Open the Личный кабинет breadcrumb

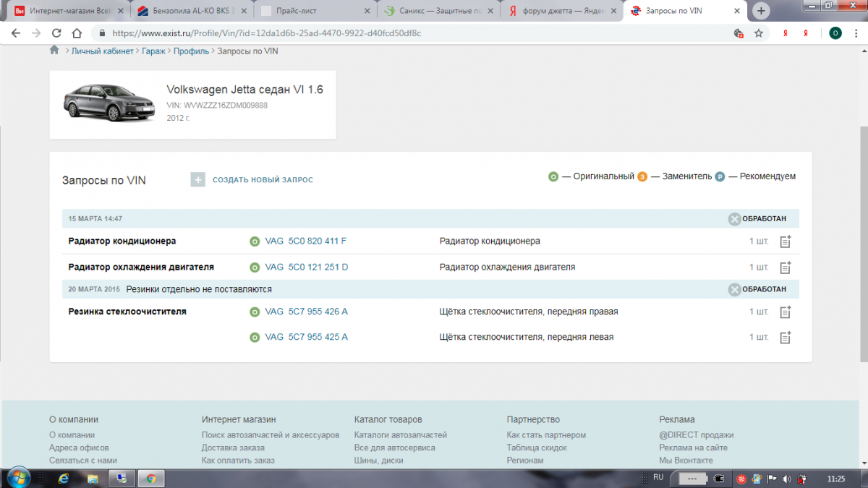tap(103, 51)
